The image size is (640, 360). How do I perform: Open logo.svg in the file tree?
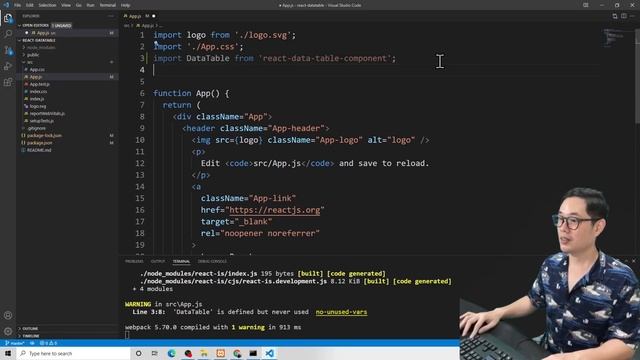pyautogui.click(x=38, y=106)
